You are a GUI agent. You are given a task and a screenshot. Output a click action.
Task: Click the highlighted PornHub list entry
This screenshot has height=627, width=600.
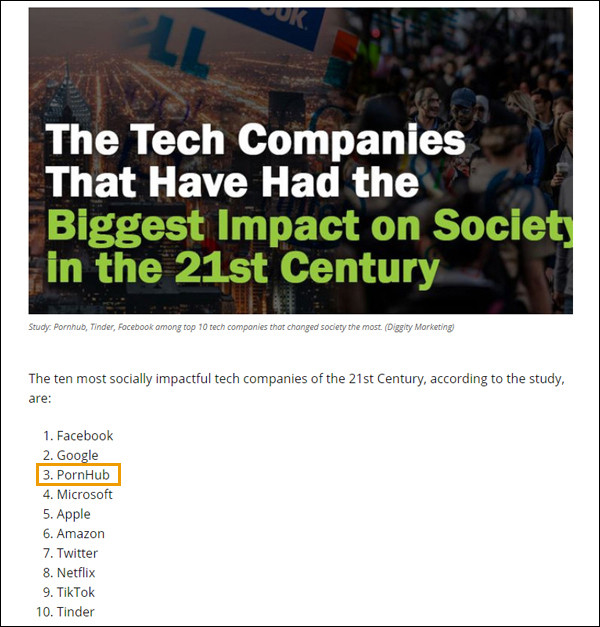tap(82, 475)
